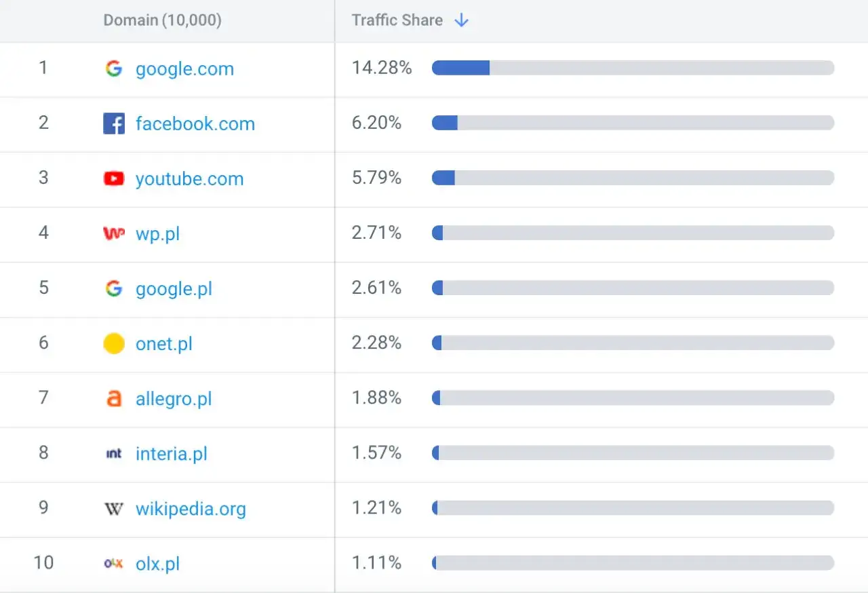Screen dimensions: 868x593
Task: Click the Facebook icon beside facebook.com
Action: (114, 123)
